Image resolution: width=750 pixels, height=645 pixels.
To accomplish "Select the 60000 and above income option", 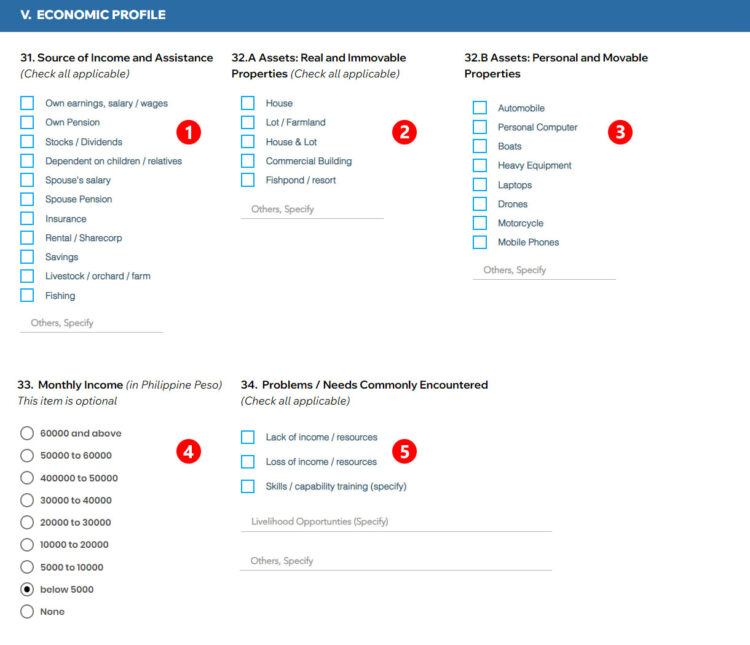I will click(x=27, y=434).
